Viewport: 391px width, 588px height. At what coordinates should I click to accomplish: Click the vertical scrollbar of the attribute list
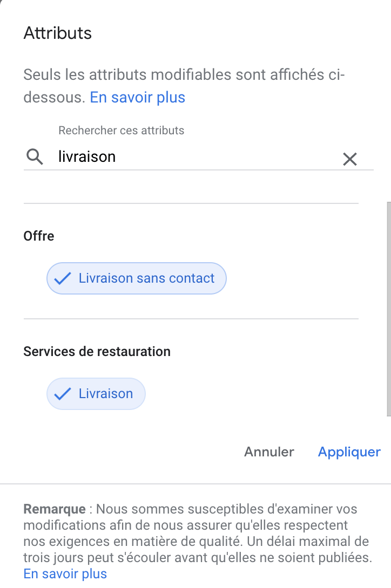tap(389, 309)
